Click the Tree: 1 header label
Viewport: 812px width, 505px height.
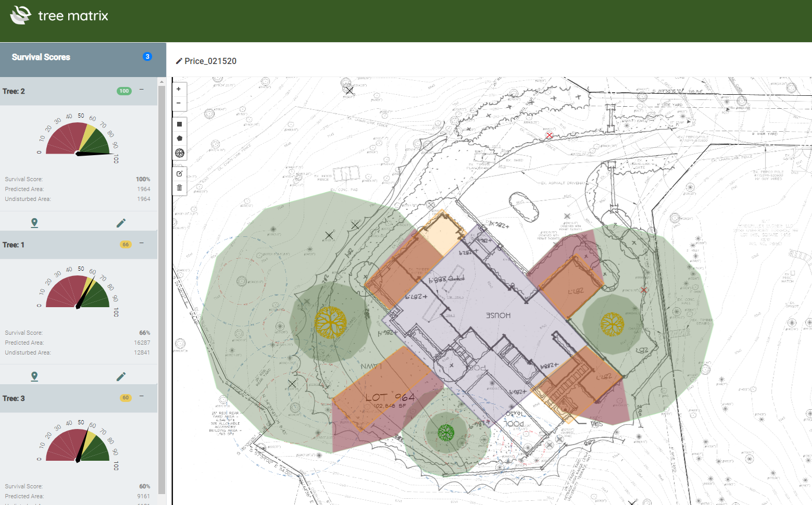pos(14,245)
